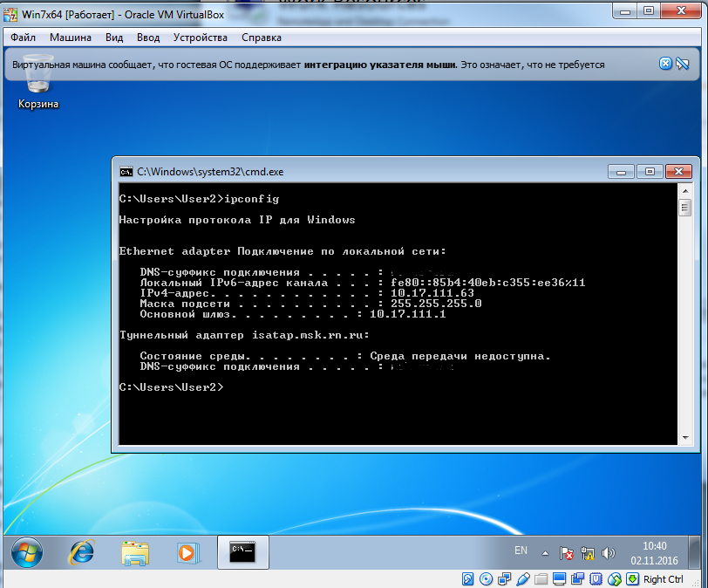Click the gateway 10.17.111.1 text
Viewport: 708px width, 588px height.
[x=408, y=314]
